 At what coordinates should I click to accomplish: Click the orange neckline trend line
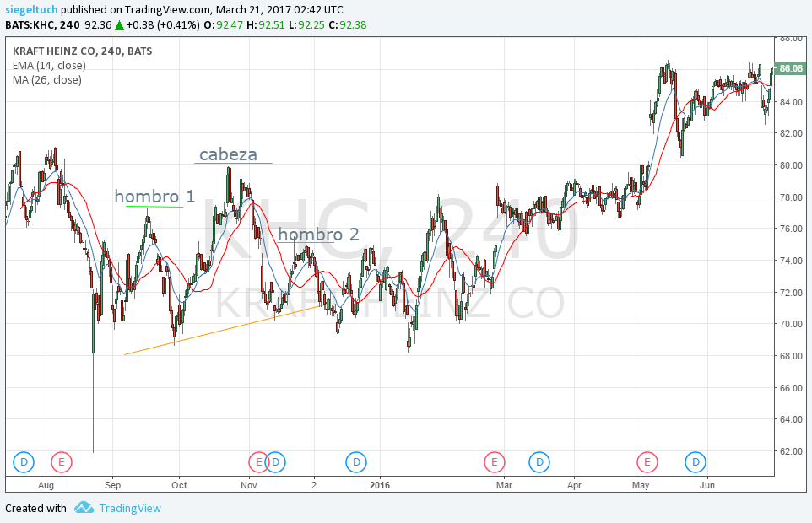[x=225, y=331]
